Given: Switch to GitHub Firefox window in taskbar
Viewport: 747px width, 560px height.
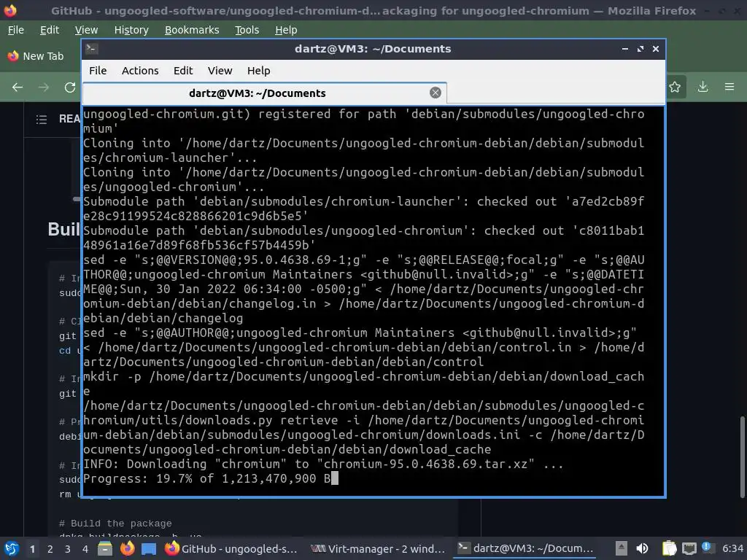Looking at the screenshot, I should (x=232, y=549).
